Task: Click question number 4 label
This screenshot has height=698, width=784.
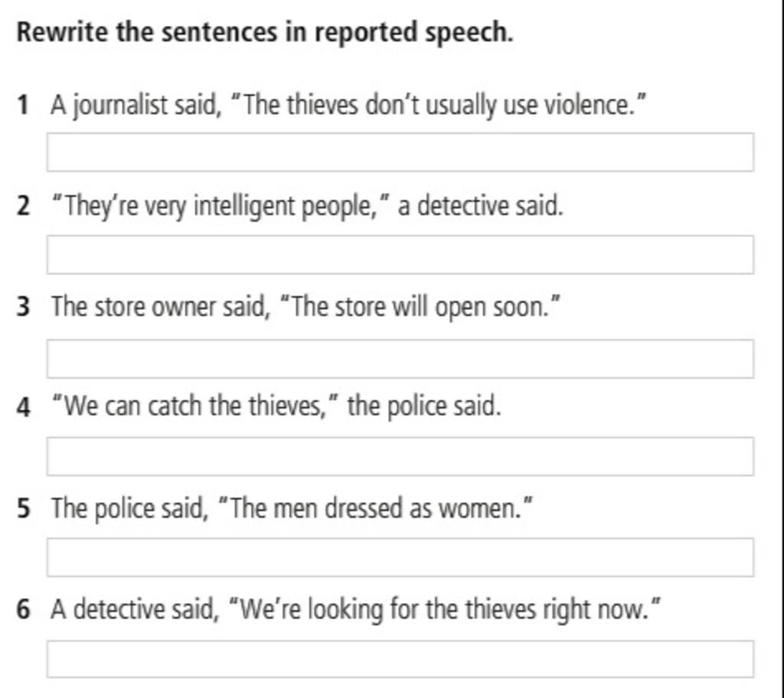Action: coord(23,406)
